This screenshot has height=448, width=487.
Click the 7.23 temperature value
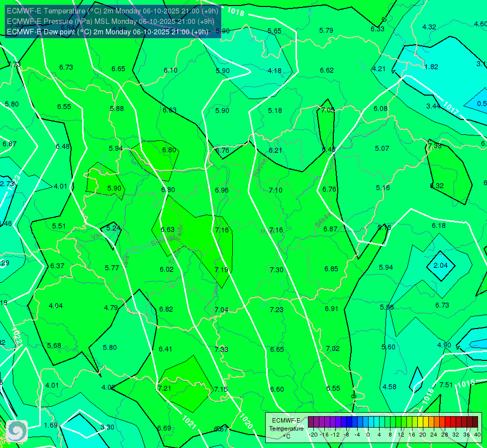(x=277, y=310)
